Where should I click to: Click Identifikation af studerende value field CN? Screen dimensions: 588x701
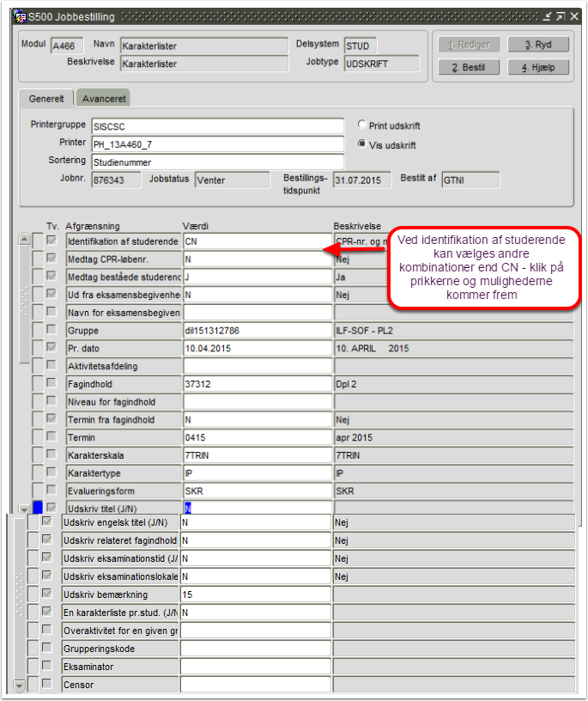click(x=258, y=241)
